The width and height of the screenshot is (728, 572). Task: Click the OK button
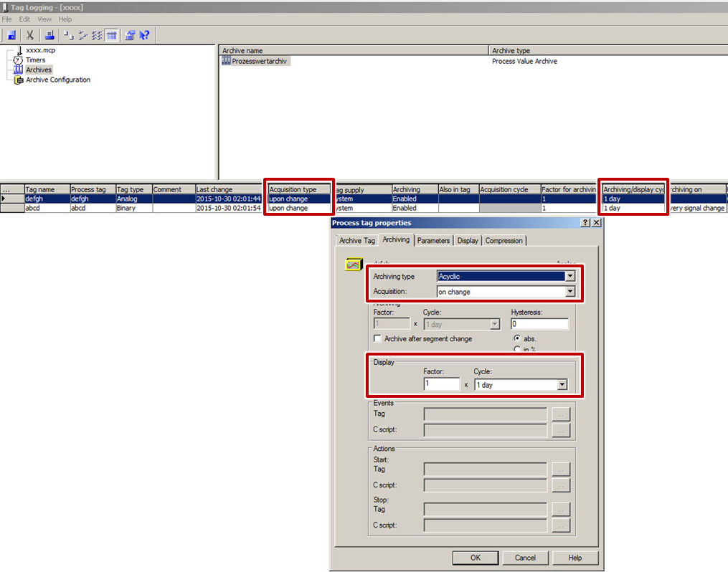[x=476, y=558]
